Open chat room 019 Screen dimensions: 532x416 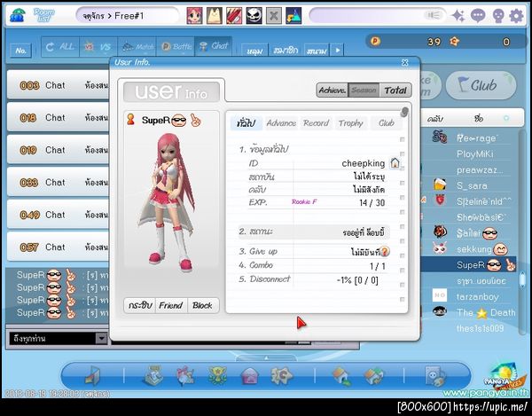[x=58, y=150]
